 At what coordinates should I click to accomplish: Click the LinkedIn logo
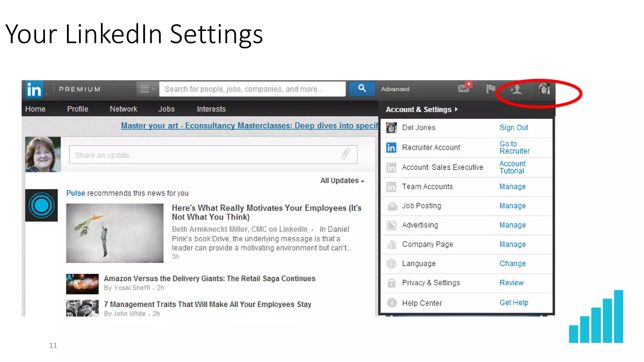34,90
